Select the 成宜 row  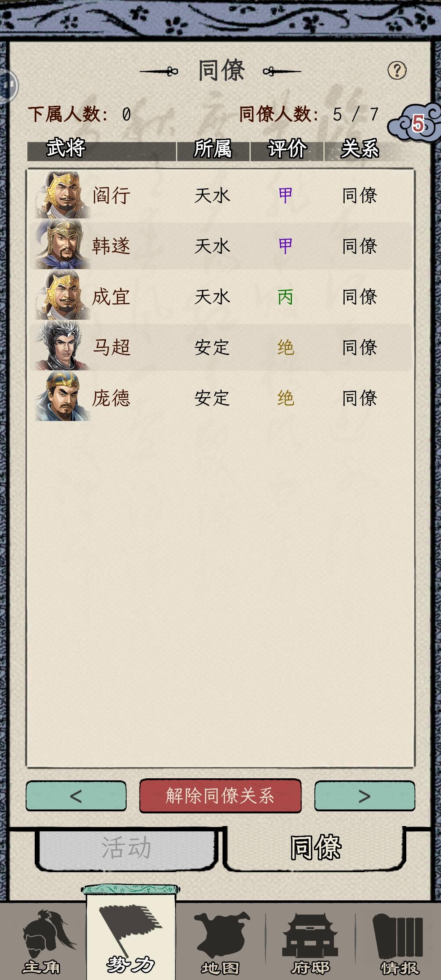pyautogui.click(x=220, y=296)
